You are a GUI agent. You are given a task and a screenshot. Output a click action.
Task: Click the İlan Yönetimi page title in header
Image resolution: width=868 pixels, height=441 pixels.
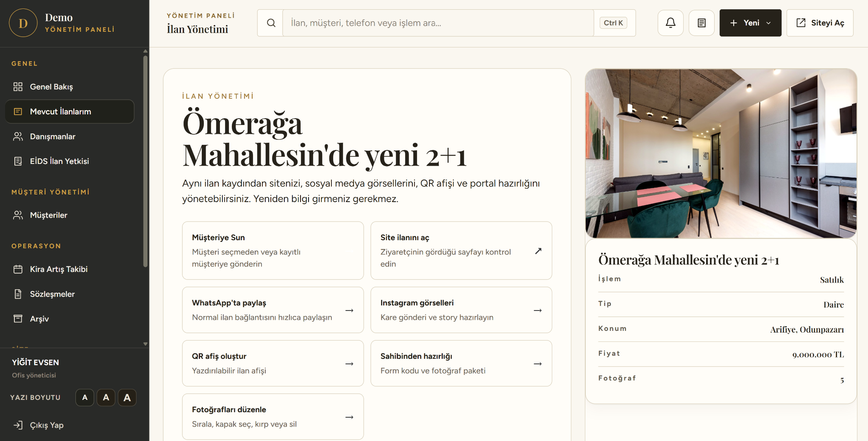[198, 29]
